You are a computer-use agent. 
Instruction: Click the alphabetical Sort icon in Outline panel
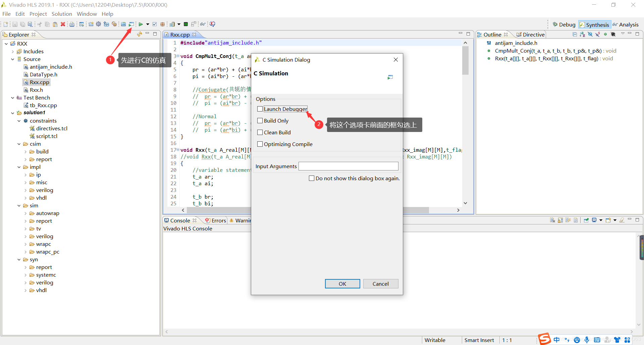[582, 34]
